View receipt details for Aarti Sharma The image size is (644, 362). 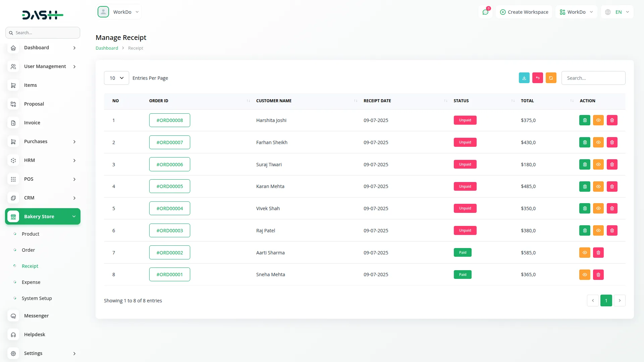pyautogui.click(x=585, y=253)
